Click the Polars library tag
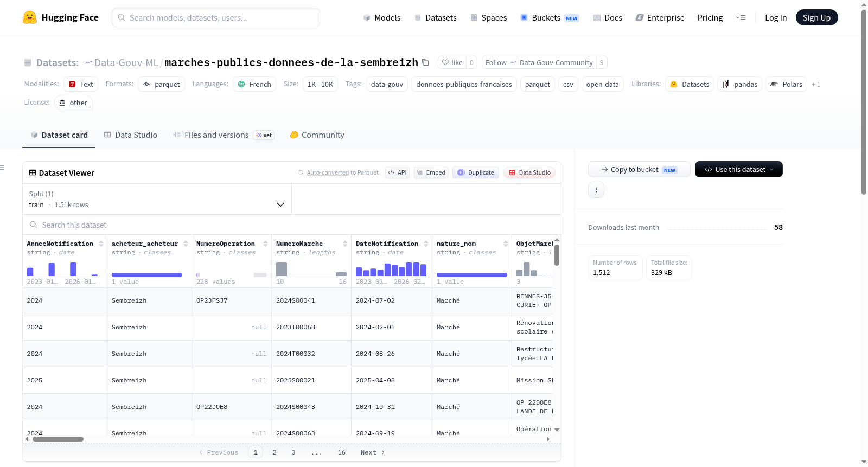This screenshot has height=467, width=868. click(x=786, y=84)
